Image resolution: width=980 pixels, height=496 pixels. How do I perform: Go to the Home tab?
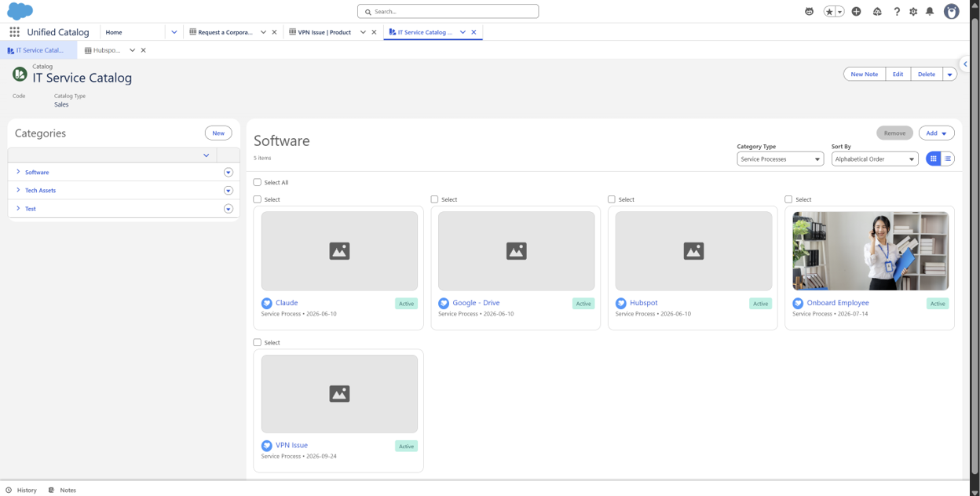[x=114, y=32]
